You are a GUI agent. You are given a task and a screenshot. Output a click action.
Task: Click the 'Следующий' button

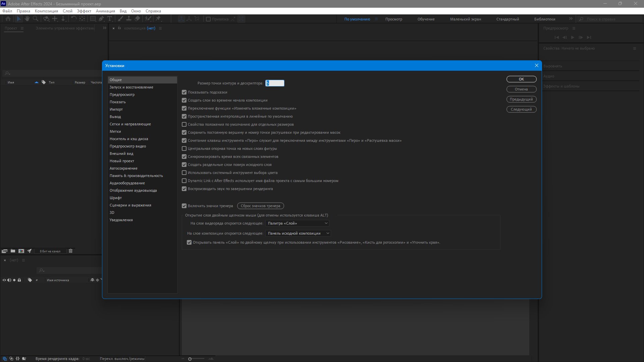click(521, 109)
